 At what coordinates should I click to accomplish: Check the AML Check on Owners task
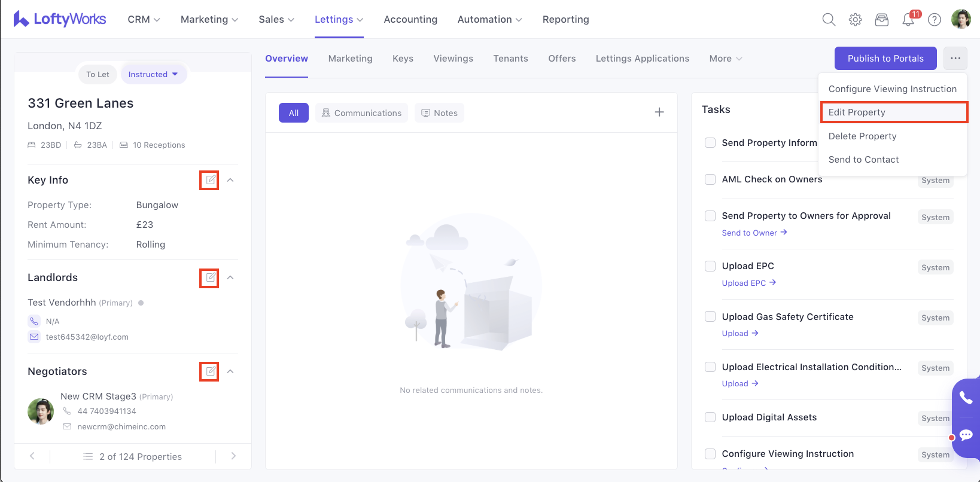(x=710, y=179)
